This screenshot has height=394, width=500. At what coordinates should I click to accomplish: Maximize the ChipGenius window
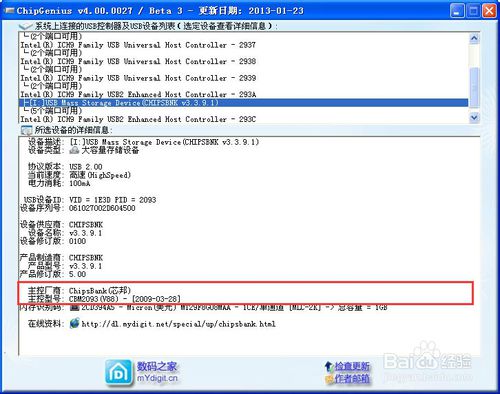click(473, 11)
